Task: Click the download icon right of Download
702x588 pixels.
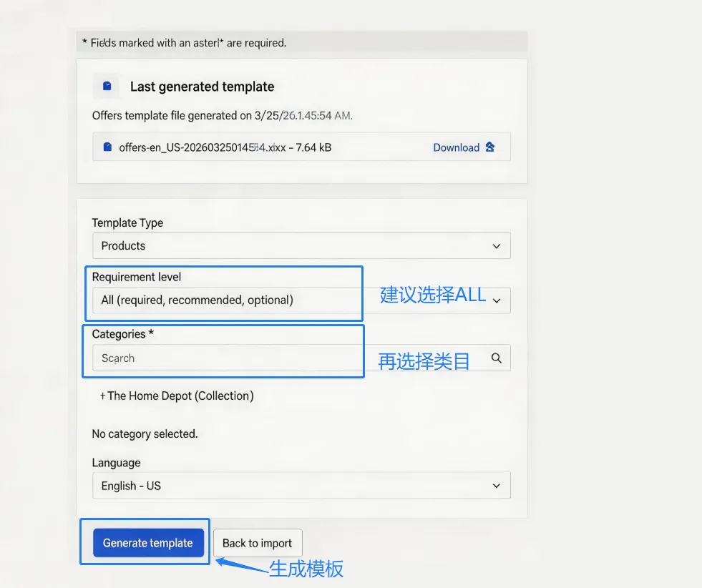Action: pyautogui.click(x=490, y=147)
